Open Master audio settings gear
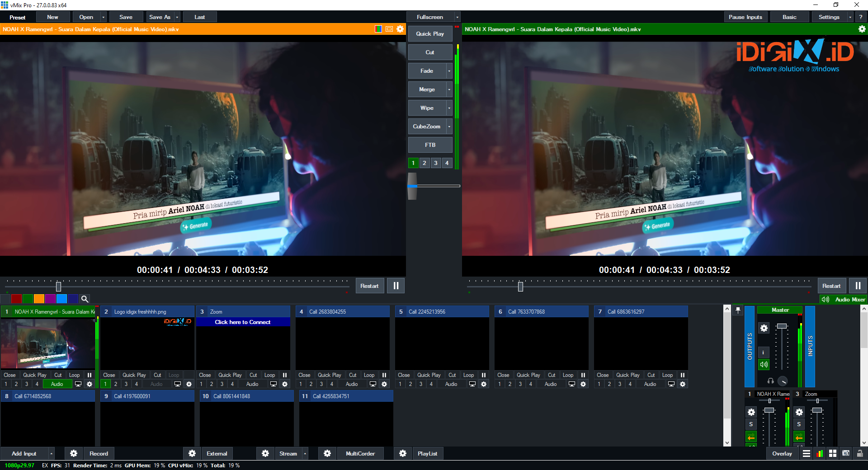 pos(764,328)
